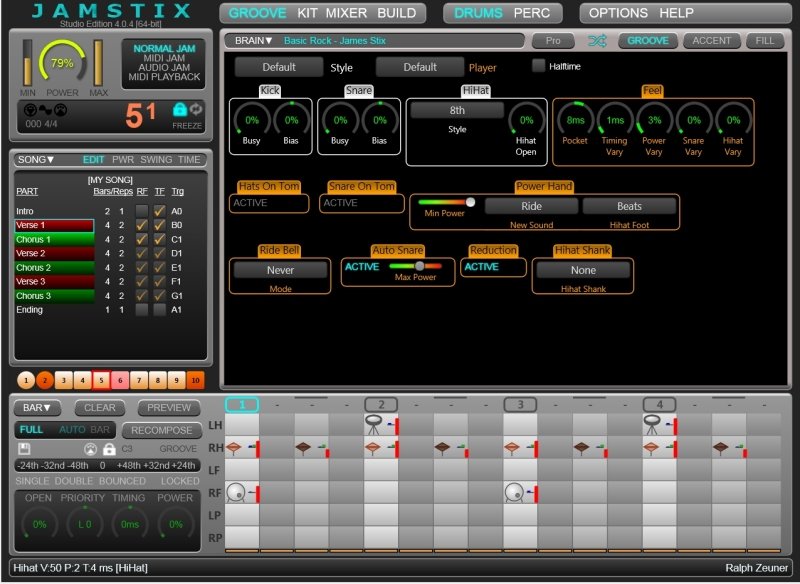Select the dark hihat hit after beat 1
800x584 pixels.
click(312, 448)
